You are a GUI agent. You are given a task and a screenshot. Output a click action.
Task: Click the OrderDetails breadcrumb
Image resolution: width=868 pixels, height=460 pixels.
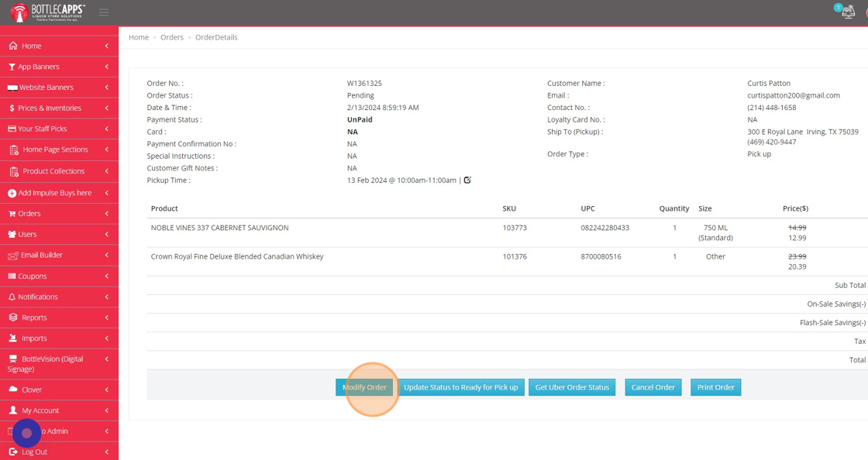216,37
